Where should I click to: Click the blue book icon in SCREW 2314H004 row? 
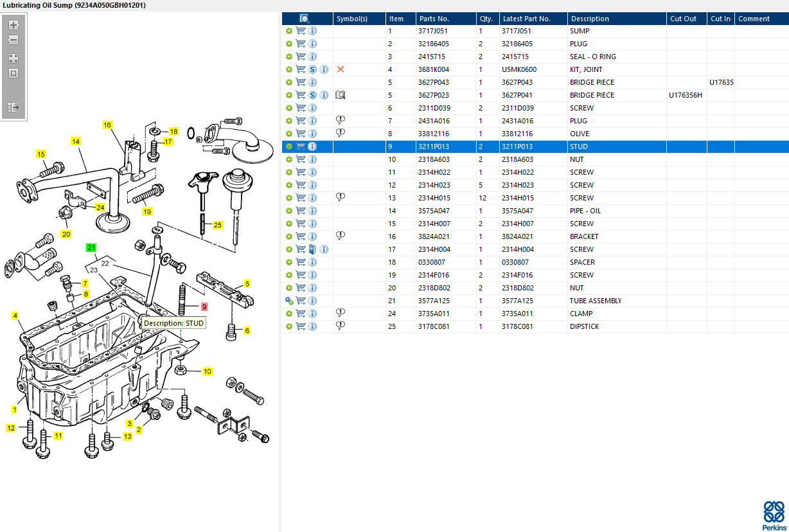(312, 249)
